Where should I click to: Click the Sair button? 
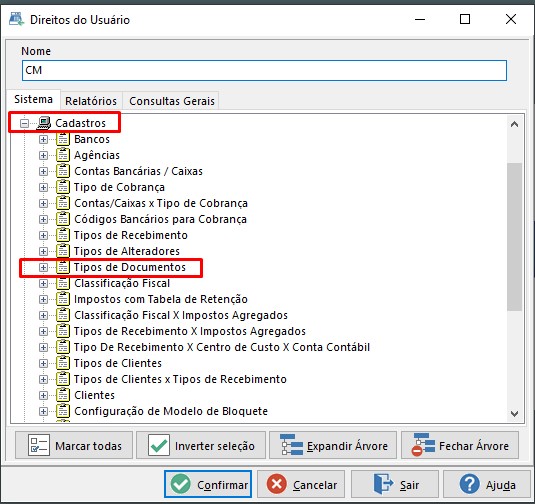pos(395,484)
